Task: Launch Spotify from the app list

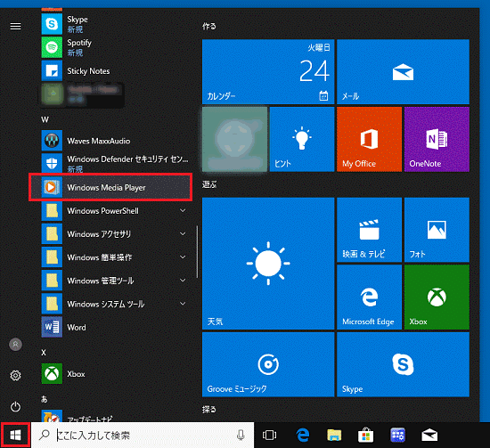Action: click(x=114, y=47)
